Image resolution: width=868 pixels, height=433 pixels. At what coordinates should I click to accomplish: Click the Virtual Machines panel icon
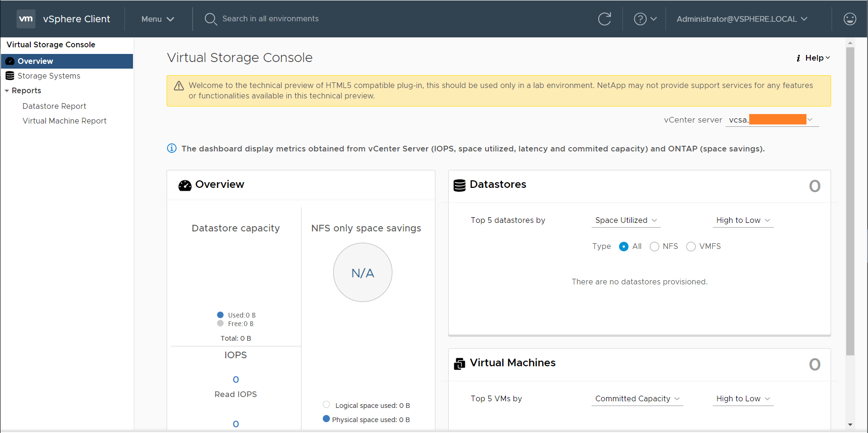[x=459, y=363]
